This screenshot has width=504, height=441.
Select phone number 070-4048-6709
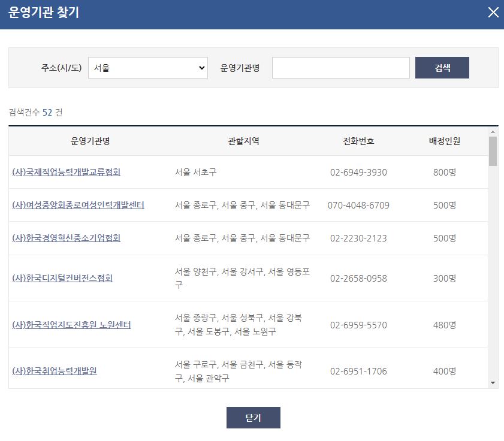click(x=358, y=205)
